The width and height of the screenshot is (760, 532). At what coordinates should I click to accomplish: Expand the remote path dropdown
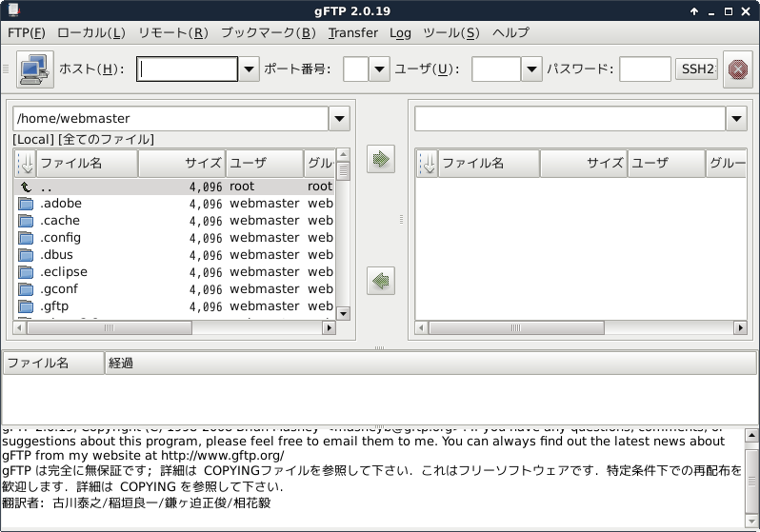click(x=736, y=119)
